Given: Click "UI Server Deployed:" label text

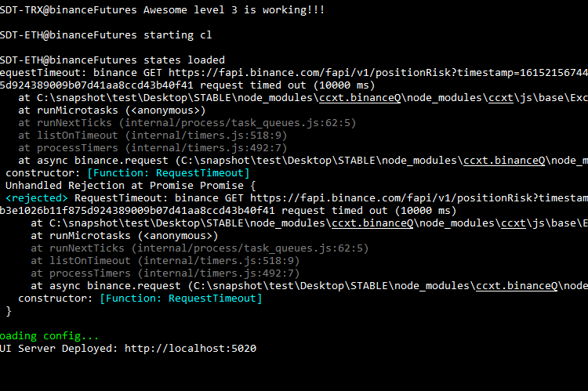Looking at the screenshot, I should [x=60, y=348].
